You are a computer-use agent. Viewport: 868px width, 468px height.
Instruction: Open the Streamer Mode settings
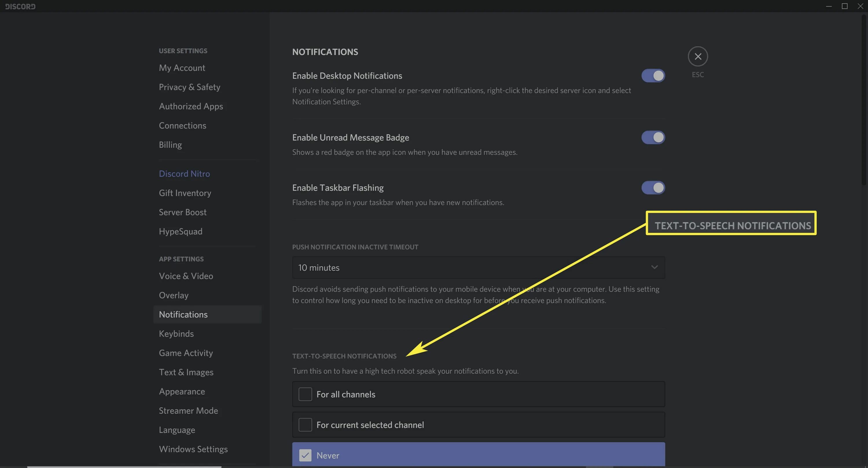(x=188, y=410)
